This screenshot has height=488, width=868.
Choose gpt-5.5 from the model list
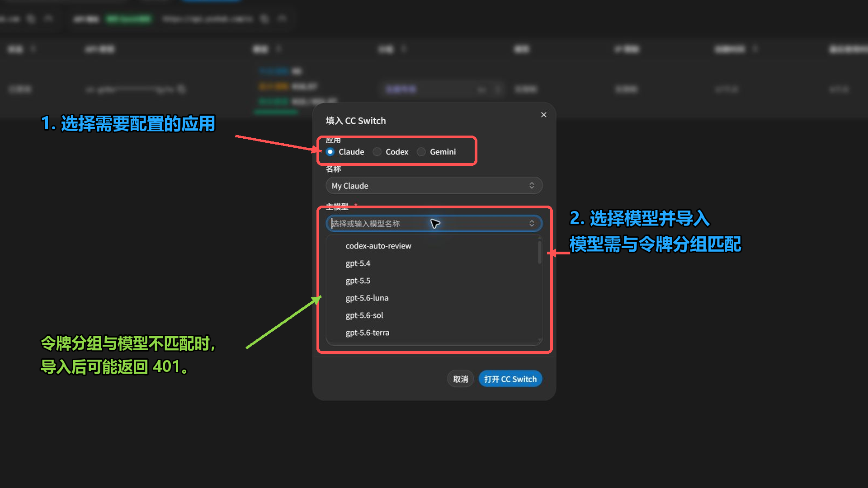[434, 281]
